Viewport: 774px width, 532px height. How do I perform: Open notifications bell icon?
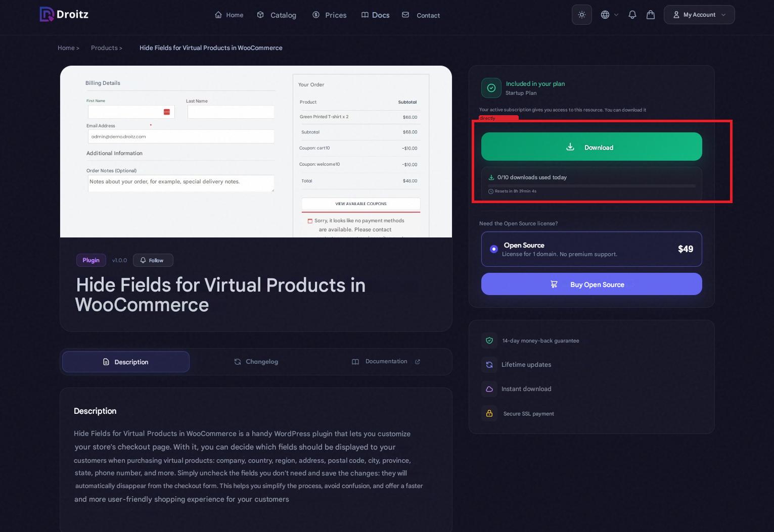pos(632,15)
